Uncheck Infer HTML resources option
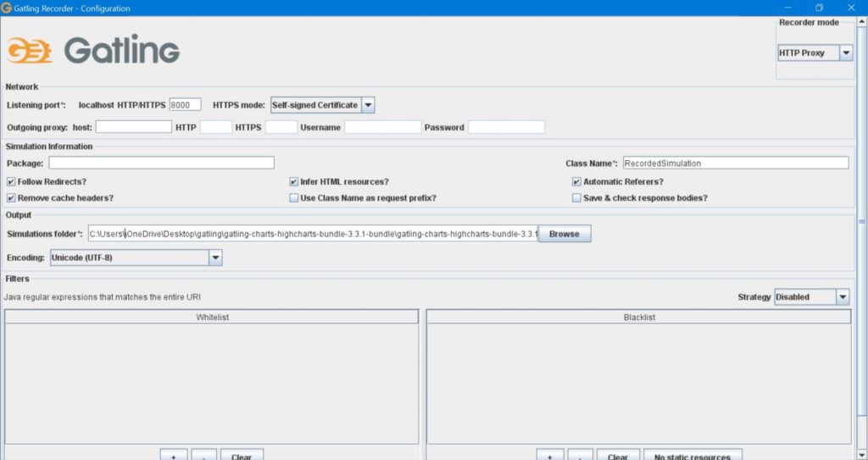This screenshot has width=868, height=460. [x=293, y=182]
